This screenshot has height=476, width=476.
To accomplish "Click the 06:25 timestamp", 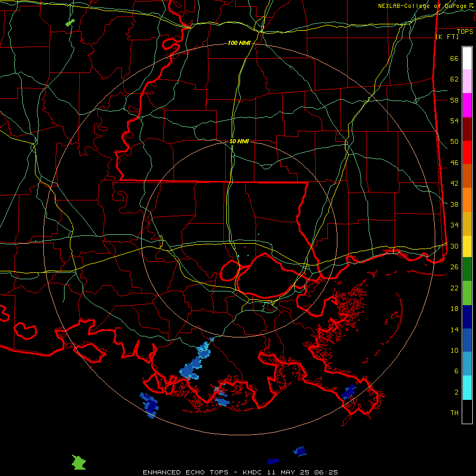I will (x=326, y=472).
